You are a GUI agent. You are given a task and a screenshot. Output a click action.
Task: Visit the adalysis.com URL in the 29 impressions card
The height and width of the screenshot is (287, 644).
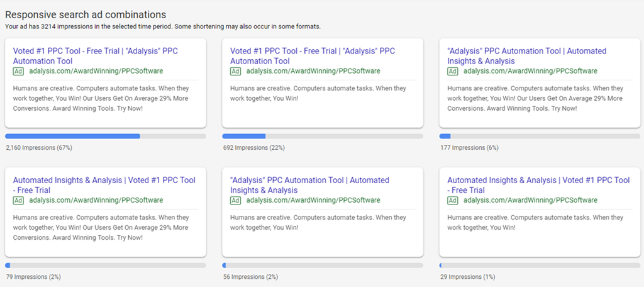pyautogui.click(x=530, y=201)
